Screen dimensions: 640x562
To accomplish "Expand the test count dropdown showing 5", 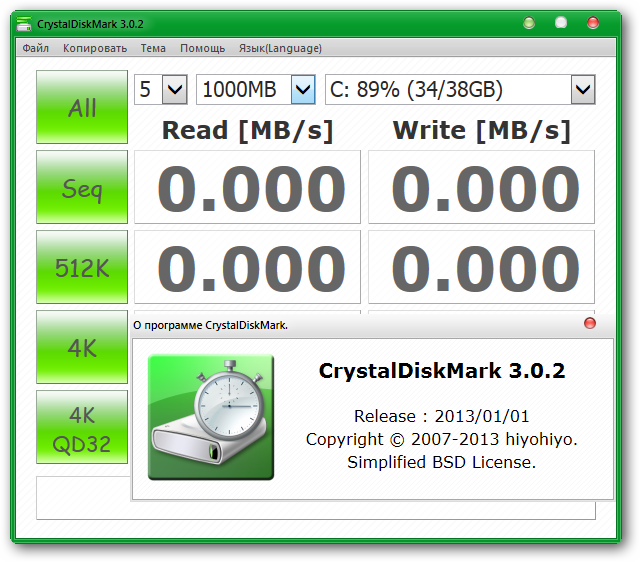I will pos(175,89).
